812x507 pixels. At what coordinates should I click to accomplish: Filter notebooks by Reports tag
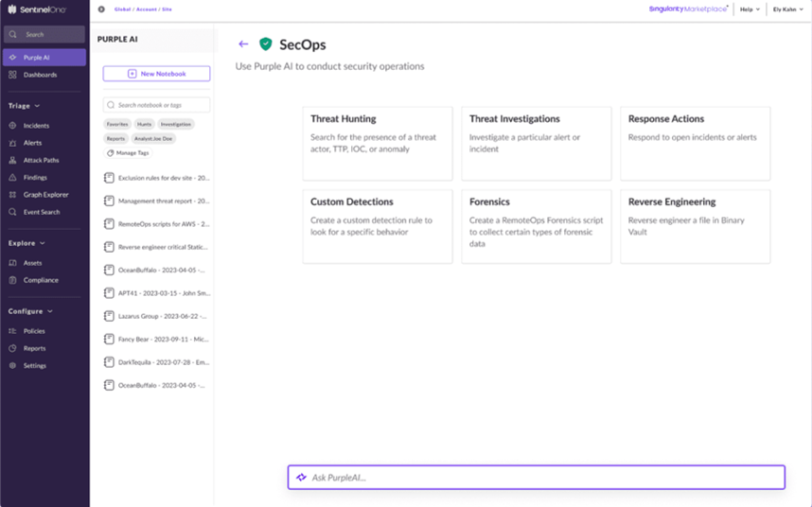point(115,139)
